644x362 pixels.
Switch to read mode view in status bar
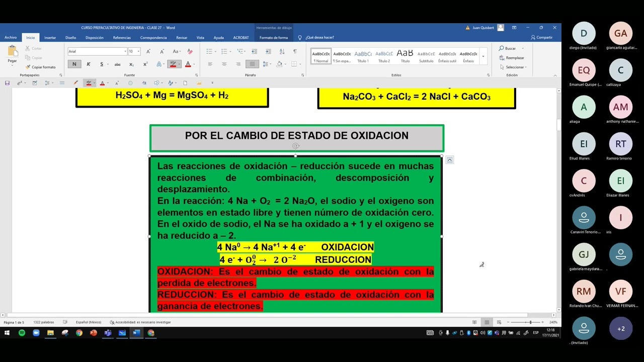pos(474,322)
